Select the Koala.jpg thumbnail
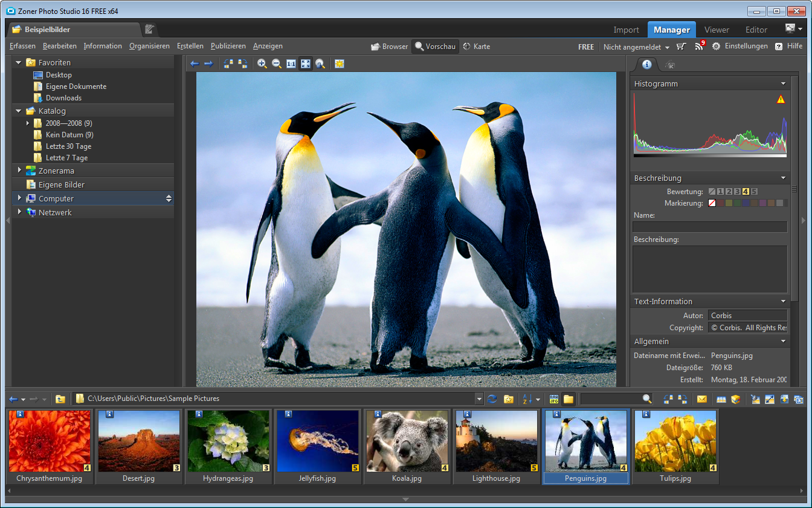The image size is (812, 508). (406, 446)
